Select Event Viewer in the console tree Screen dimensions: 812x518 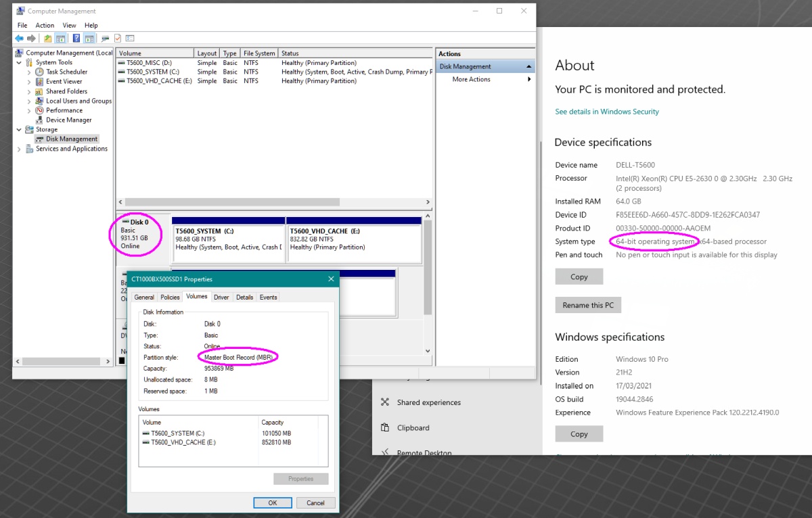click(64, 81)
